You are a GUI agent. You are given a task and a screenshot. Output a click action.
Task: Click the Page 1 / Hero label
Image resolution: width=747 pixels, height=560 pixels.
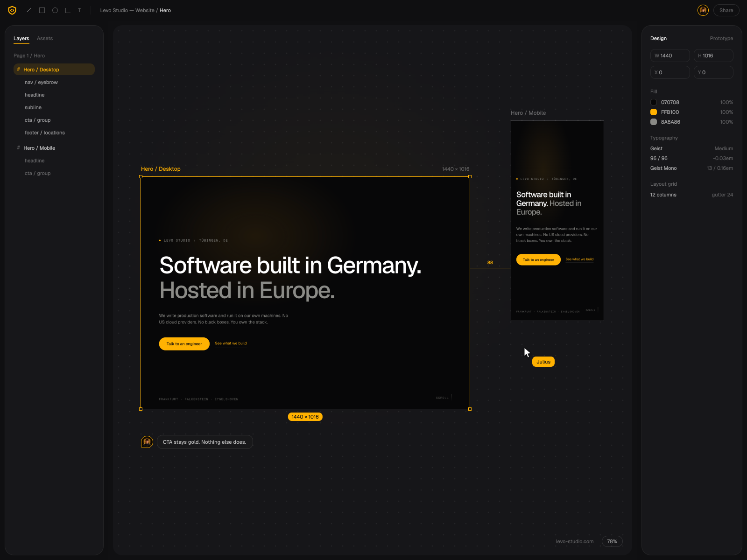pos(29,56)
